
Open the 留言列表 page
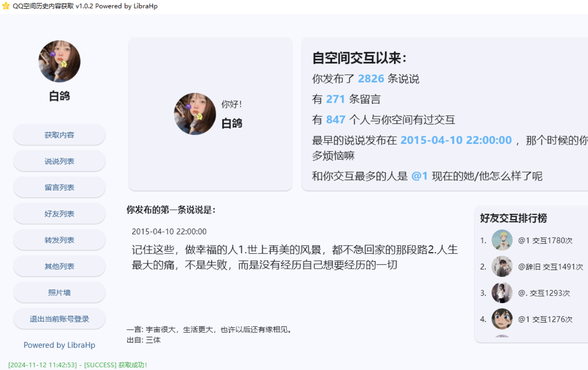[59, 187]
